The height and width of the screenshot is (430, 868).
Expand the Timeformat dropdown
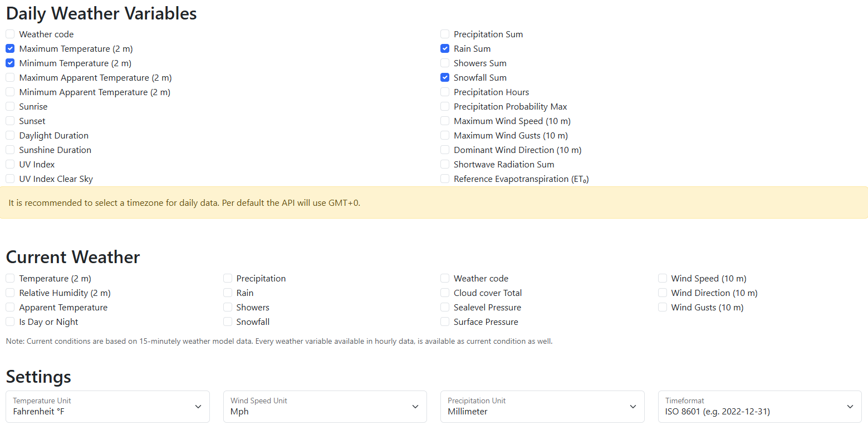click(760, 407)
